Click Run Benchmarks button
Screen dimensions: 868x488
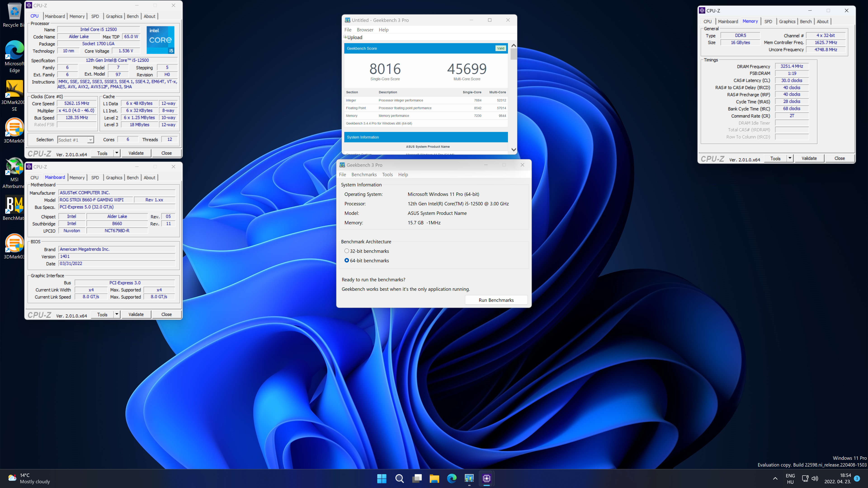(x=496, y=300)
